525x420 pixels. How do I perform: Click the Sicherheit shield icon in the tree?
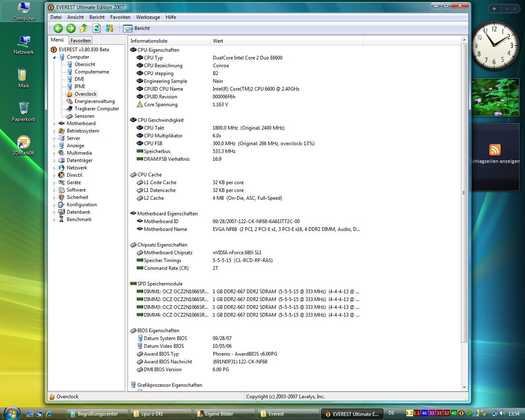pos(62,197)
